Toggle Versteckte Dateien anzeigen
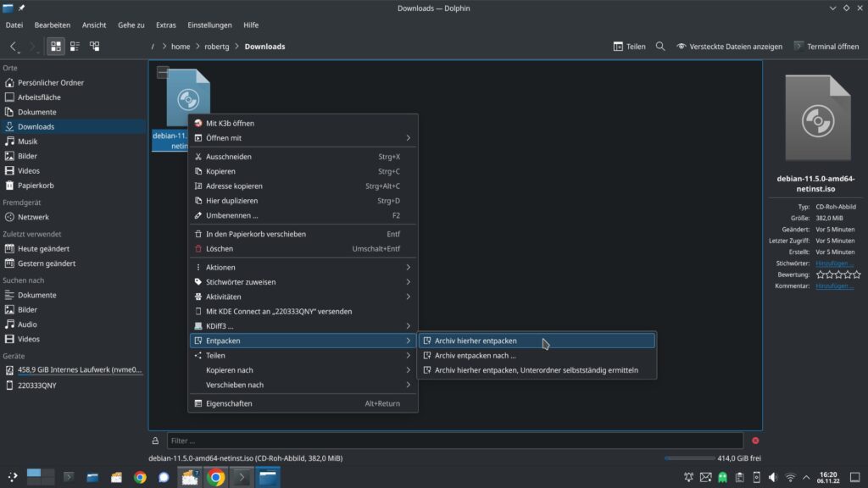Screen dimensions: 868x488 pyautogui.click(x=729, y=47)
